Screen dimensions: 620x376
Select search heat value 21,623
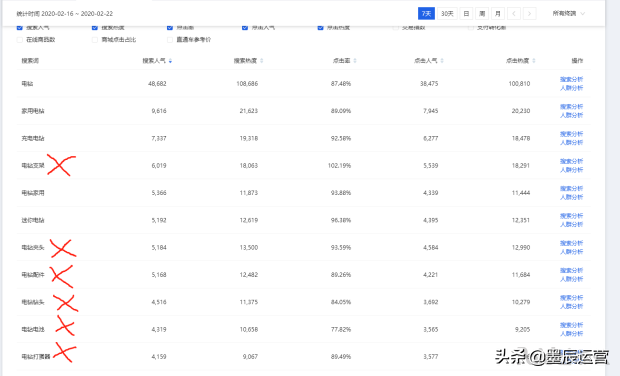click(x=249, y=111)
